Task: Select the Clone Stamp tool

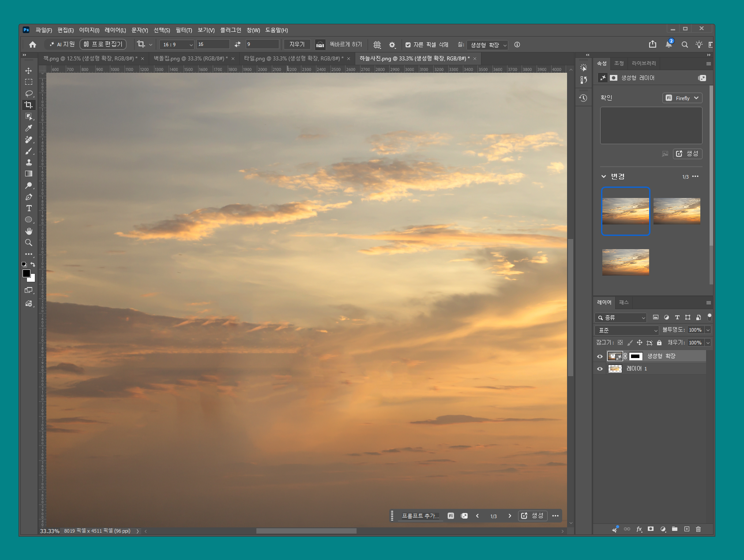Action: [x=29, y=162]
